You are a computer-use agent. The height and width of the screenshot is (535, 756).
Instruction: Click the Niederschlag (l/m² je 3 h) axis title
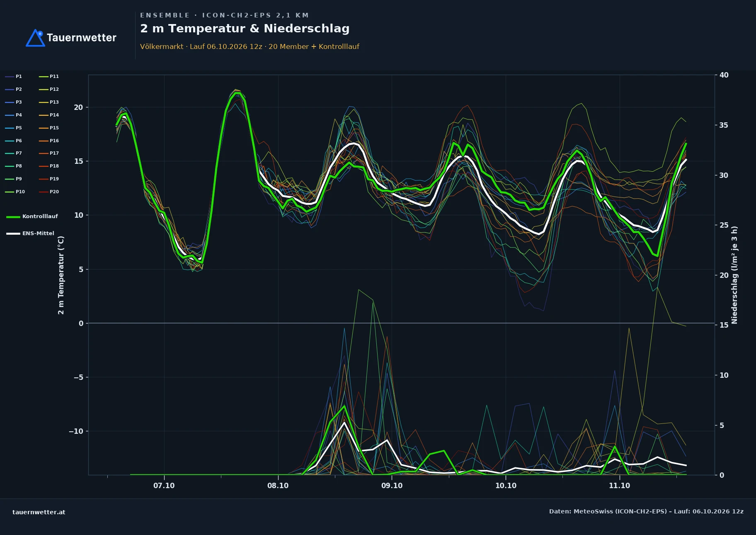[734, 275]
